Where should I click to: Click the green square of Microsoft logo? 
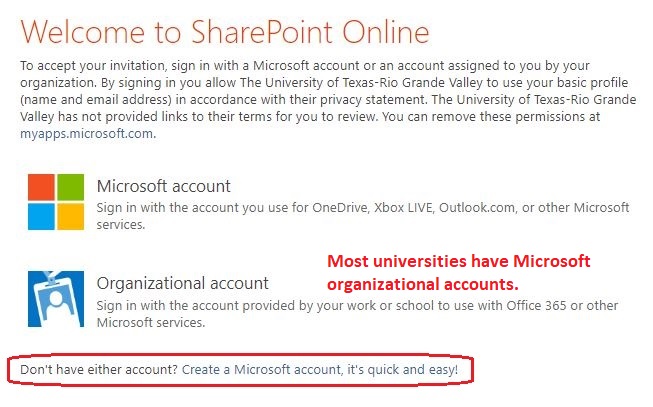[70, 187]
